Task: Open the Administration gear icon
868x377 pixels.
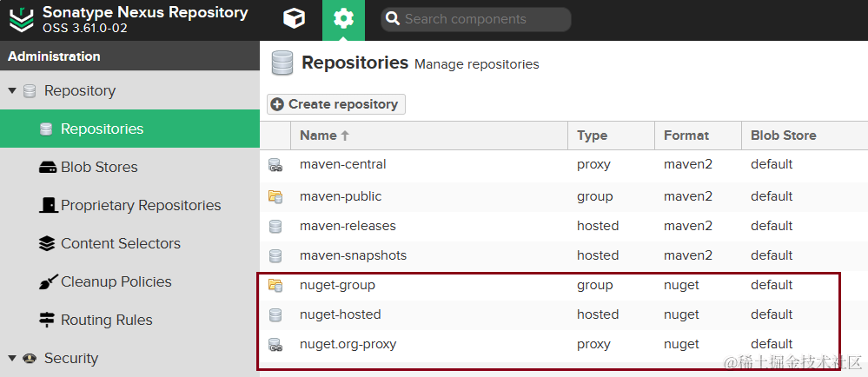Action: (343, 19)
